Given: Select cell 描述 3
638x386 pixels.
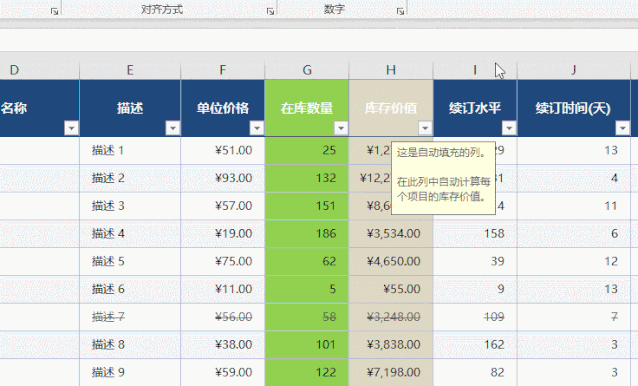Looking at the screenshot, I should point(130,206).
